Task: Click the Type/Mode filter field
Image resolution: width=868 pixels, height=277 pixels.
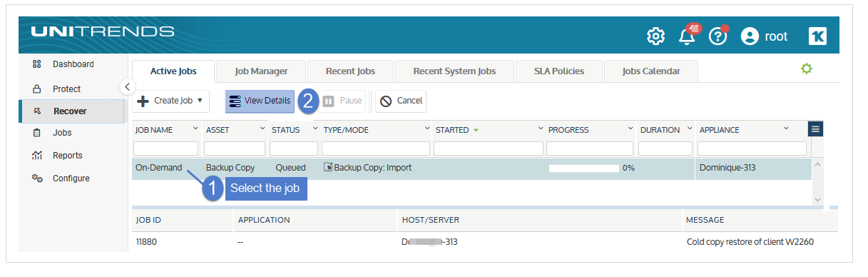Action: click(x=376, y=148)
